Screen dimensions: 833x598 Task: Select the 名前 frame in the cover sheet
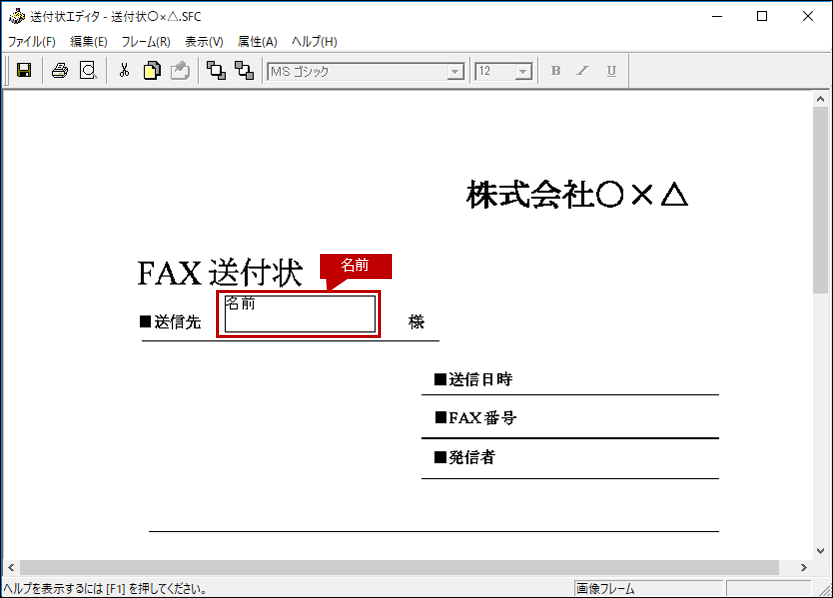tap(300, 314)
